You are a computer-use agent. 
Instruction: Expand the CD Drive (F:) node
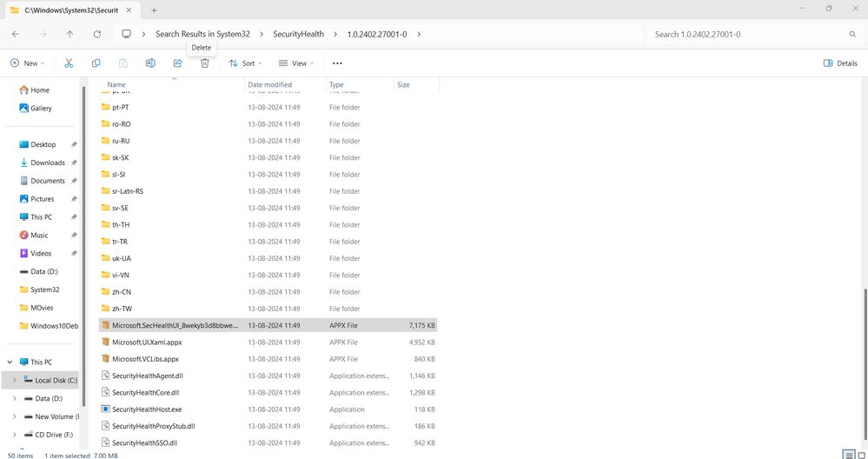click(x=15, y=435)
